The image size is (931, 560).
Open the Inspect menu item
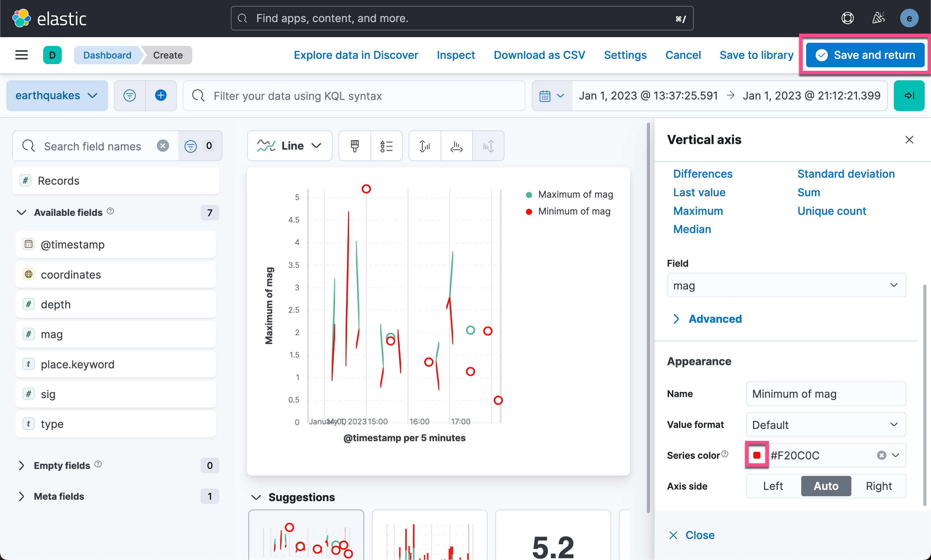455,55
